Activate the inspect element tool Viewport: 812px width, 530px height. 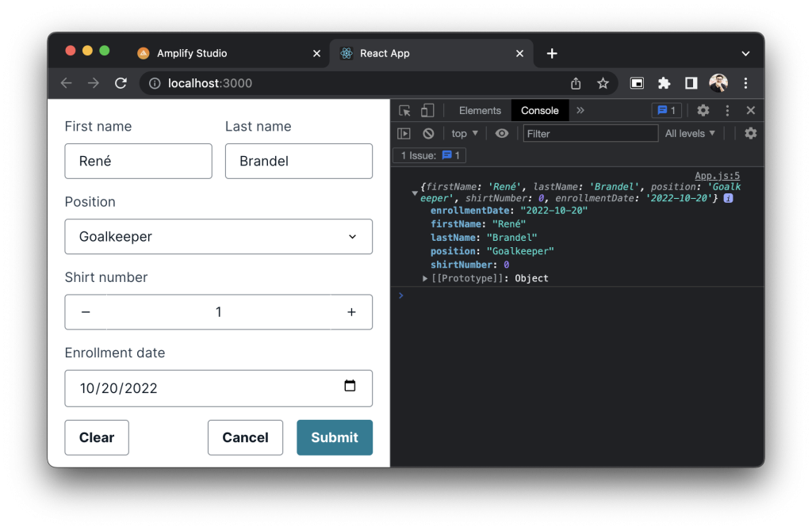point(406,110)
